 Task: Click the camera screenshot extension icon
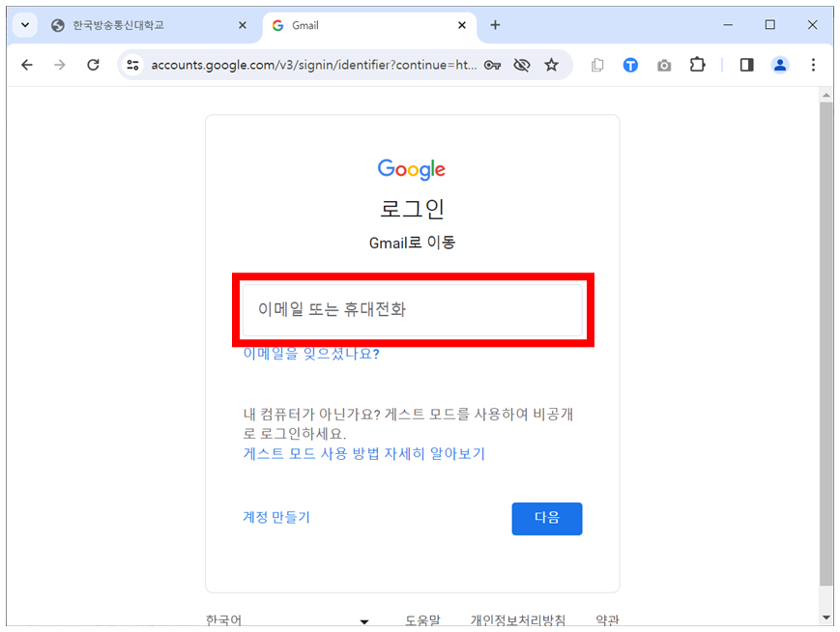tap(664, 66)
